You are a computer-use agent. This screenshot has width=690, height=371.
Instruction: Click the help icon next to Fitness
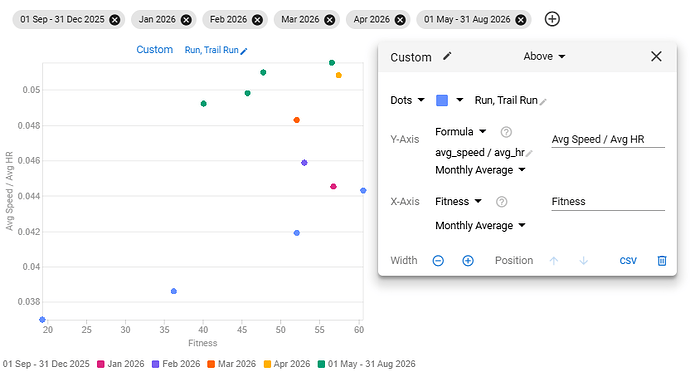click(x=502, y=202)
